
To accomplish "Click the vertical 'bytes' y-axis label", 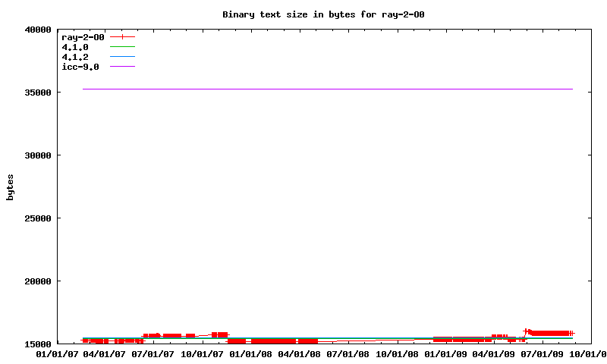I will tap(10, 187).
